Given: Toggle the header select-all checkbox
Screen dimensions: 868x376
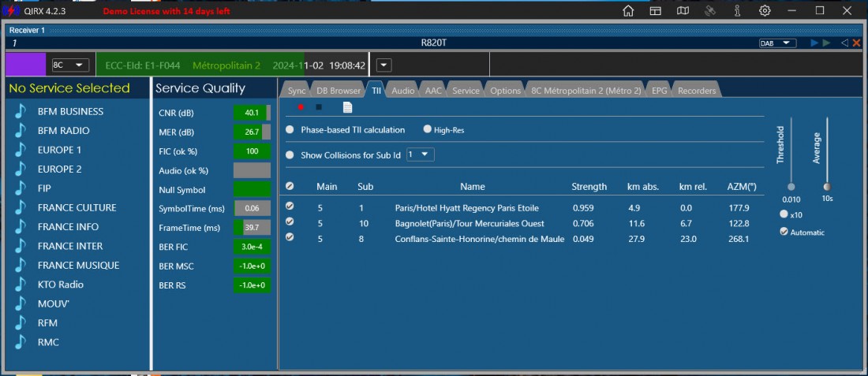Looking at the screenshot, I should 290,186.
